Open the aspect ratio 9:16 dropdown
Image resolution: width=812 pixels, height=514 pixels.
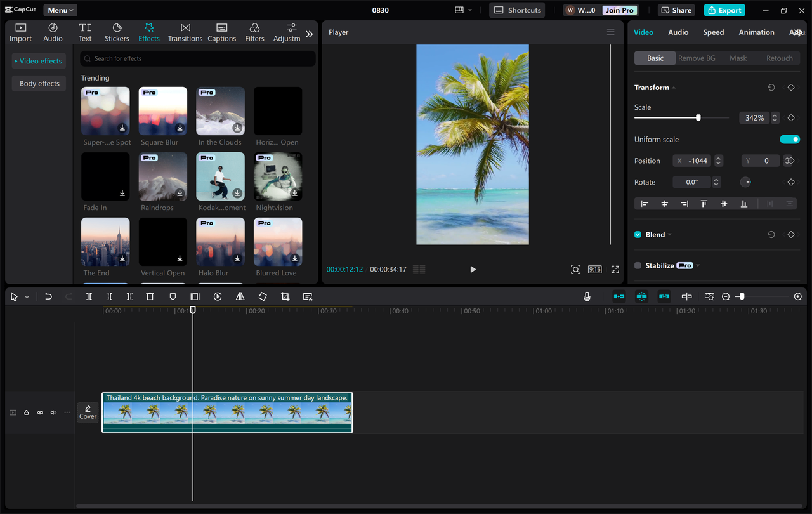594,269
